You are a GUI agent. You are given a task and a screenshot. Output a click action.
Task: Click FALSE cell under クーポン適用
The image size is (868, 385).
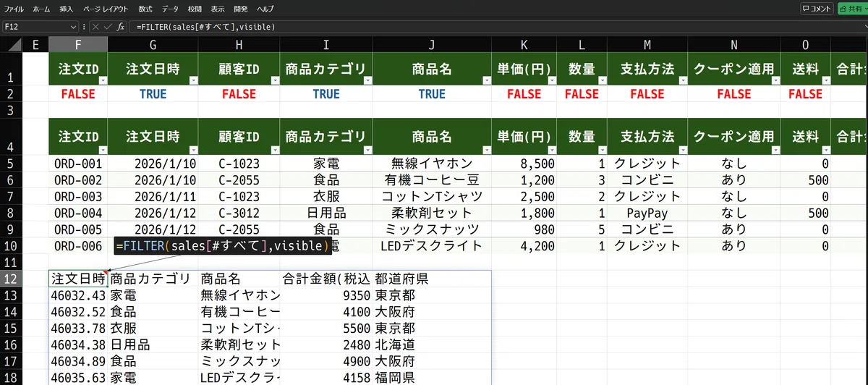(734, 94)
